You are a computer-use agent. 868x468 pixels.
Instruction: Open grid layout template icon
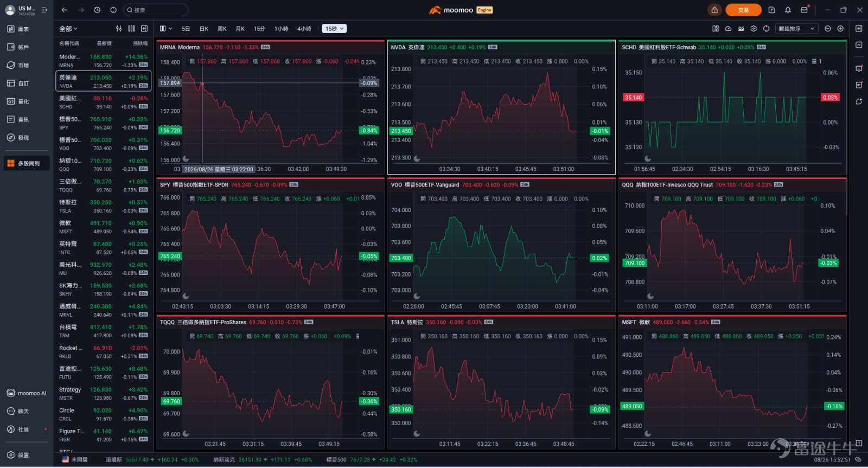pyautogui.click(x=716, y=29)
